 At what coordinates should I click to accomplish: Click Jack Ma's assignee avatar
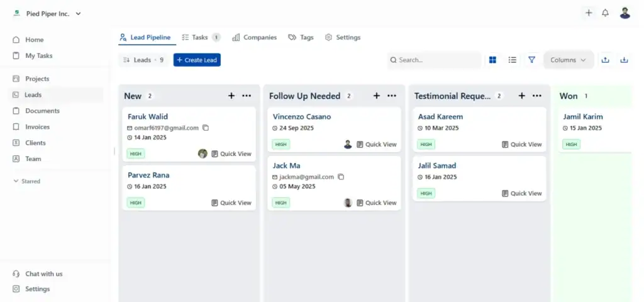point(348,203)
